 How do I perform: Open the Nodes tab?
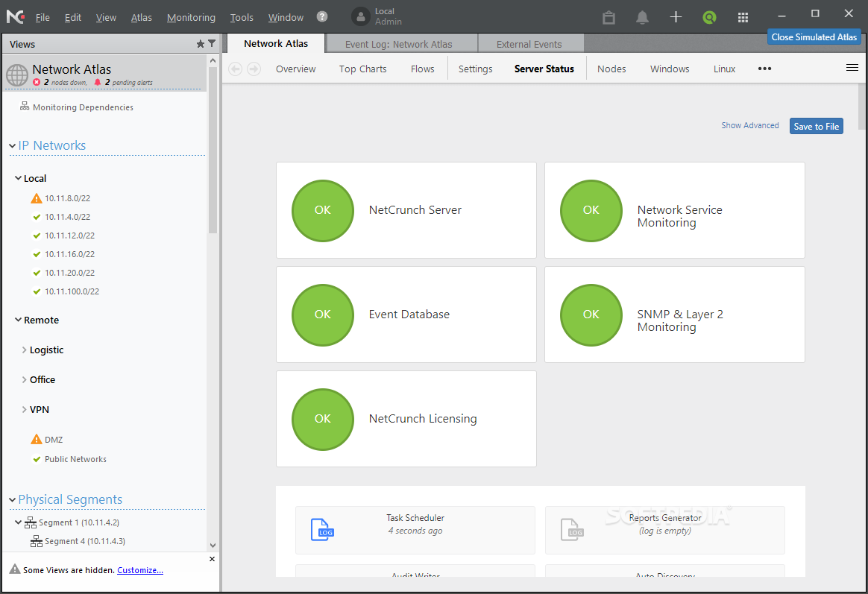[611, 69]
